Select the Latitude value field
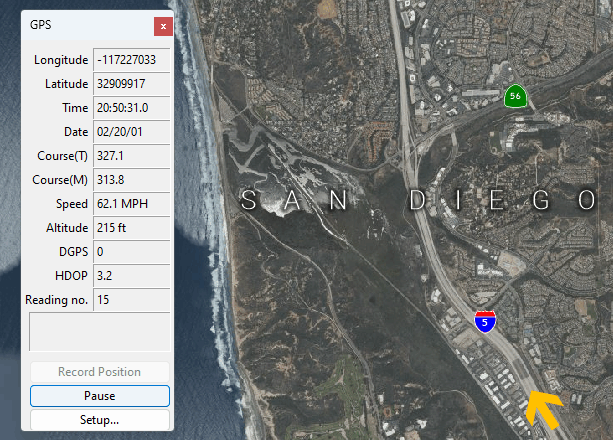The image size is (613, 440). [132, 84]
